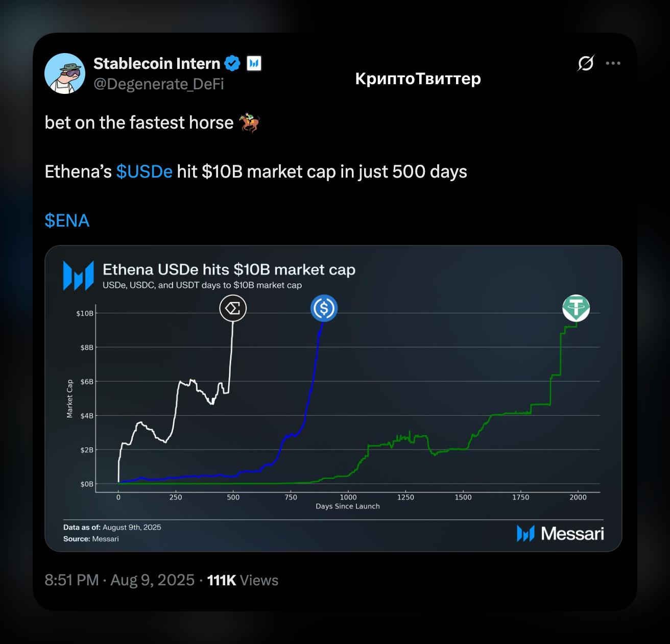Click the КриптоТвиттер watermark text

tap(418, 79)
